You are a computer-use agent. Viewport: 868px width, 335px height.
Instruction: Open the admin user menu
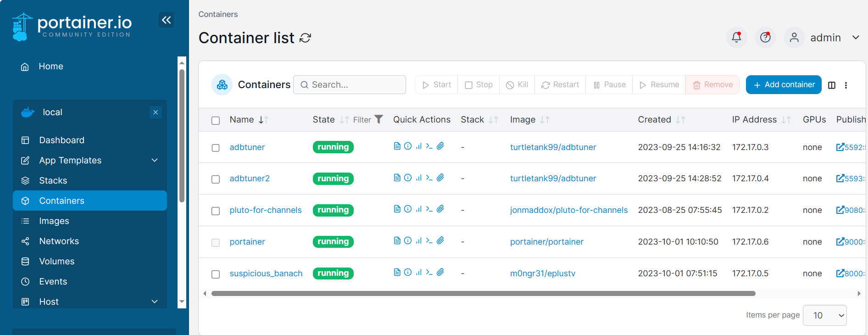pos(824,38)
